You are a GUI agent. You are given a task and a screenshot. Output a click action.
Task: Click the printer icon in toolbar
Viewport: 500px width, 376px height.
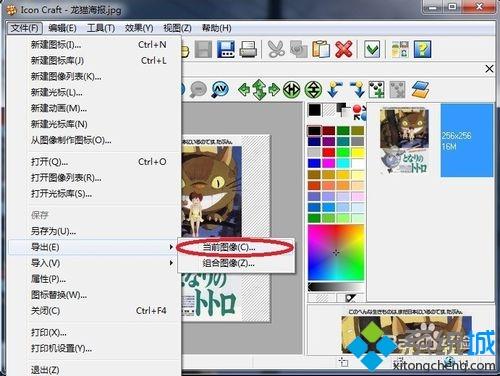[x=248, y=49]
